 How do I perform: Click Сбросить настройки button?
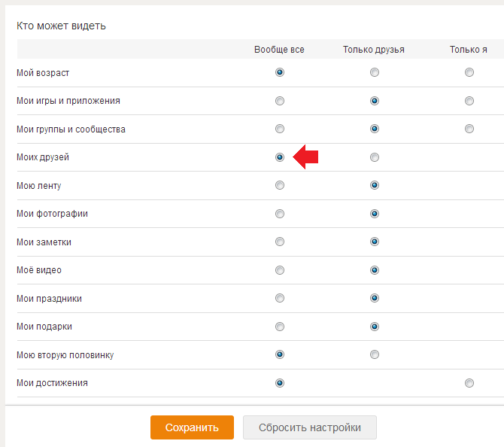pos(309,427)
